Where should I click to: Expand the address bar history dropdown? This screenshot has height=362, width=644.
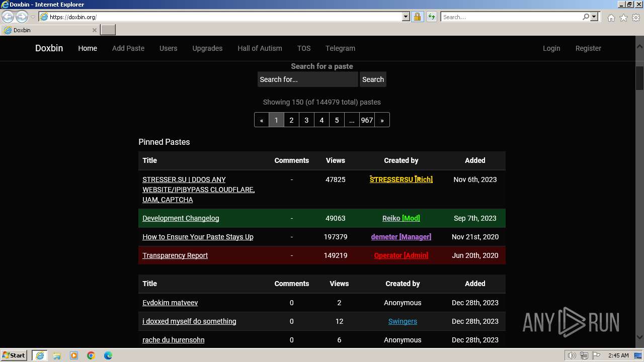(406, 17)
